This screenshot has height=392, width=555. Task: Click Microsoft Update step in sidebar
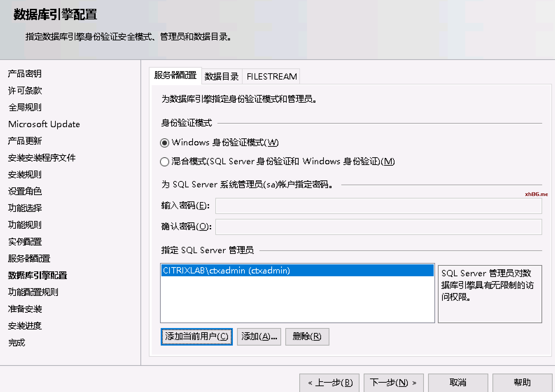click(x=44, y=124)
